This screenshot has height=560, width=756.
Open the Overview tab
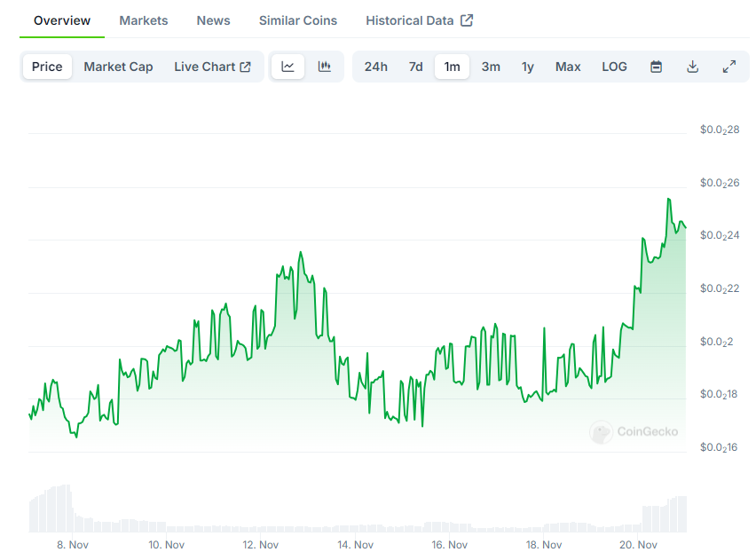point(62,20)
